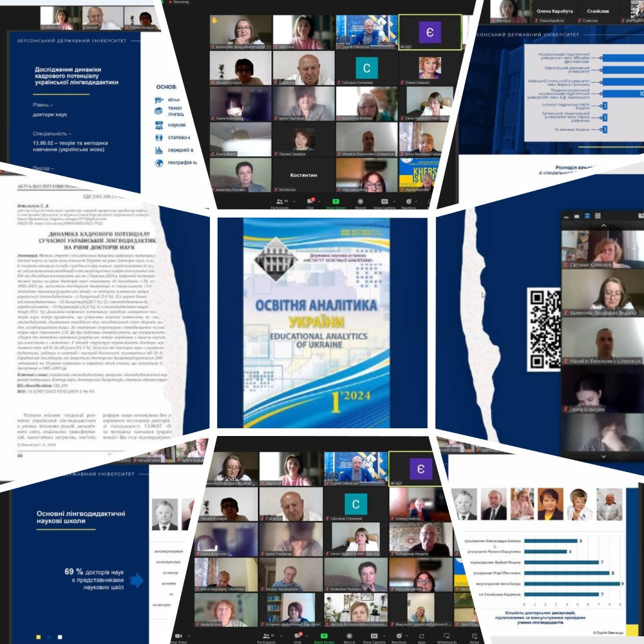Start Record in the bottom Zoom toolbar
Viewport: 644px width, 644px height.
click(x=349, y=638)
